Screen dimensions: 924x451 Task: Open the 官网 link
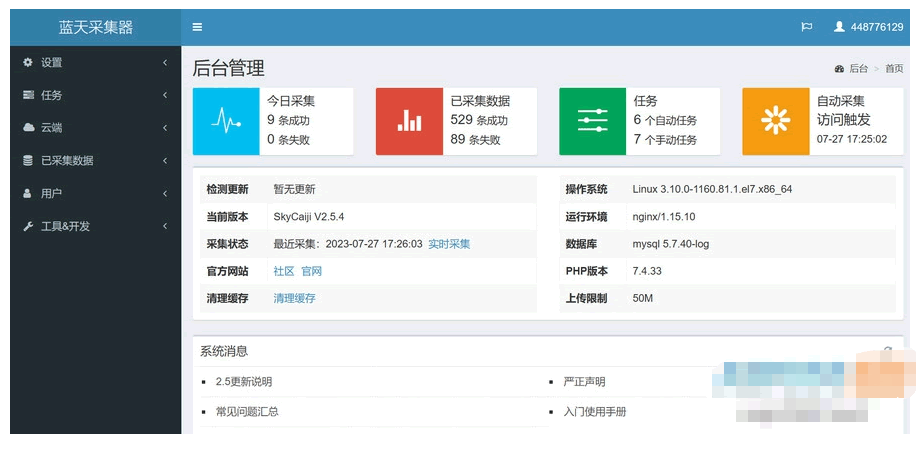click(312, 271)
